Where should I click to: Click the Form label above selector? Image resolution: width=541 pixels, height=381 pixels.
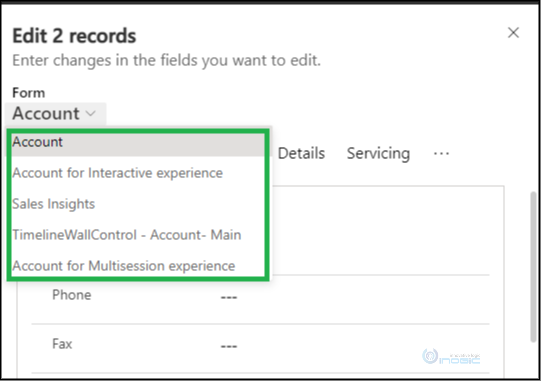point(29,92)
